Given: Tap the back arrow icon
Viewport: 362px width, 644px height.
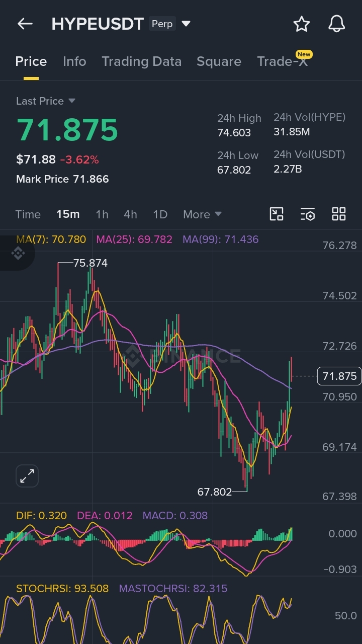Looking at the screenshot, I should tap(25, 24).
